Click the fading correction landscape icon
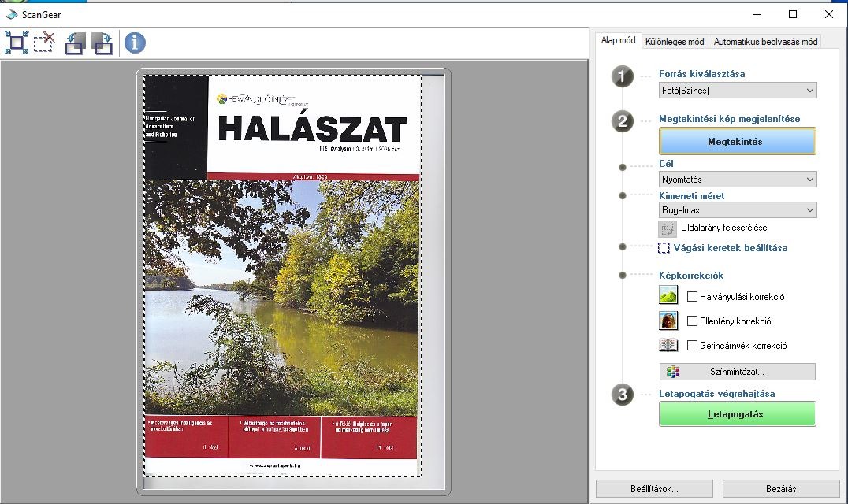Screen dimensions: 848x504 668,295
